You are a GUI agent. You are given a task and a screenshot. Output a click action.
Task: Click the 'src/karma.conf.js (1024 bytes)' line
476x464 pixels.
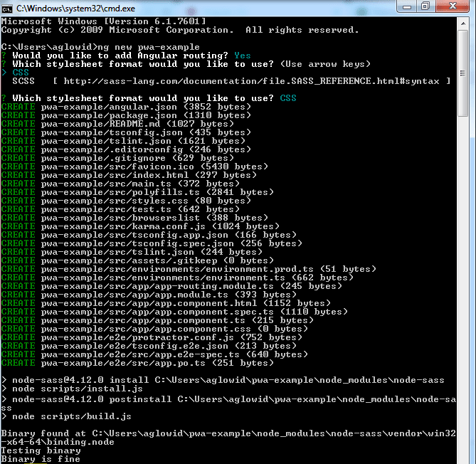point(140,226)
